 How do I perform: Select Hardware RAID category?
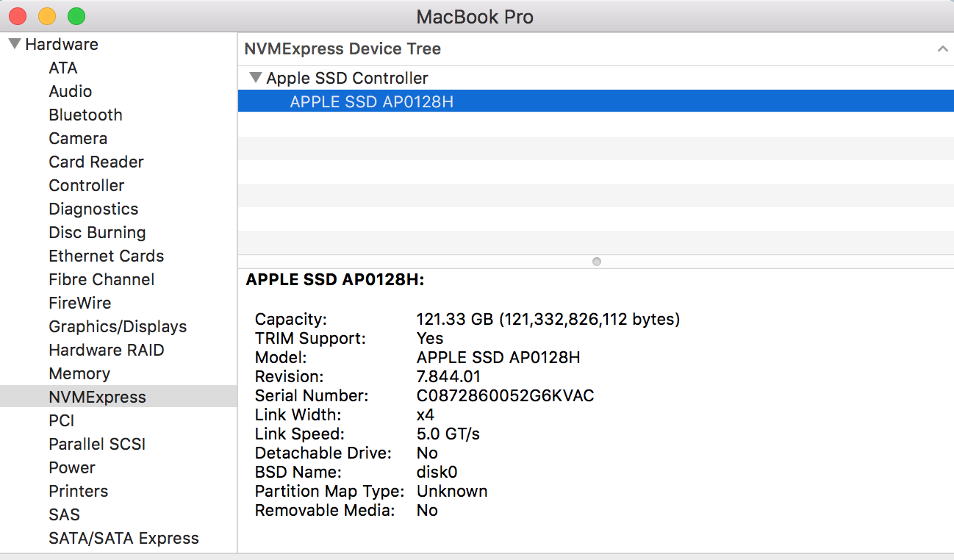pos(107,350)
